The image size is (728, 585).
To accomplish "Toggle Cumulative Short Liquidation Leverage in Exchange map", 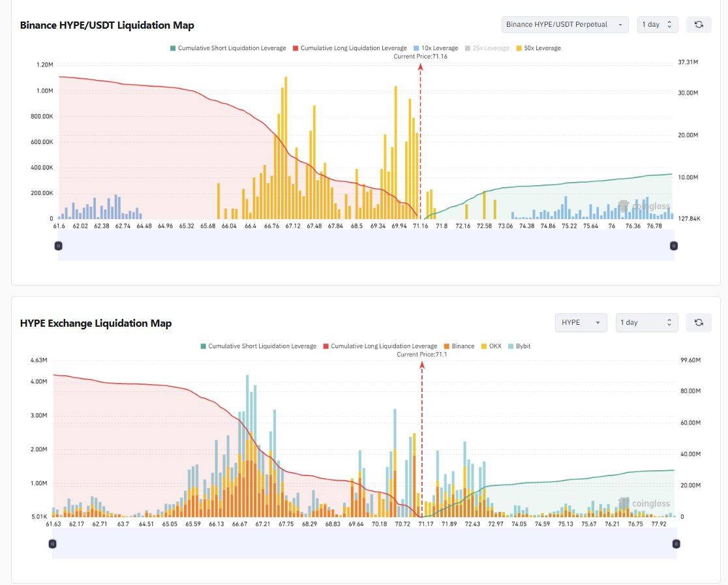I will pyautogui.click(x=258, y=346).
